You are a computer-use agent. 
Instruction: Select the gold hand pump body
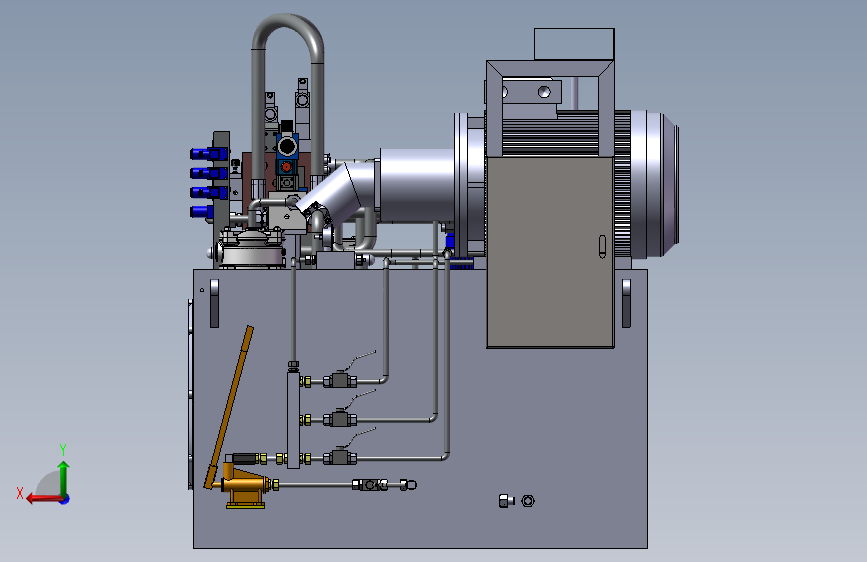(x=246, y=486)
